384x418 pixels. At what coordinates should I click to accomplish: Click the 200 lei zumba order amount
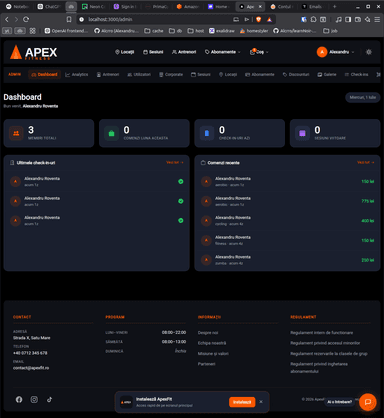tap(368, 260)
